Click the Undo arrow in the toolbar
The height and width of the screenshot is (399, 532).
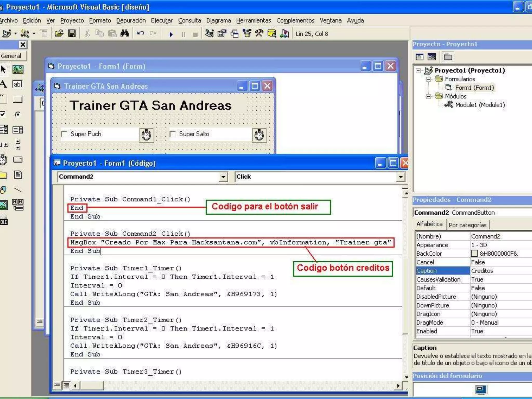(x=141, y=34)
